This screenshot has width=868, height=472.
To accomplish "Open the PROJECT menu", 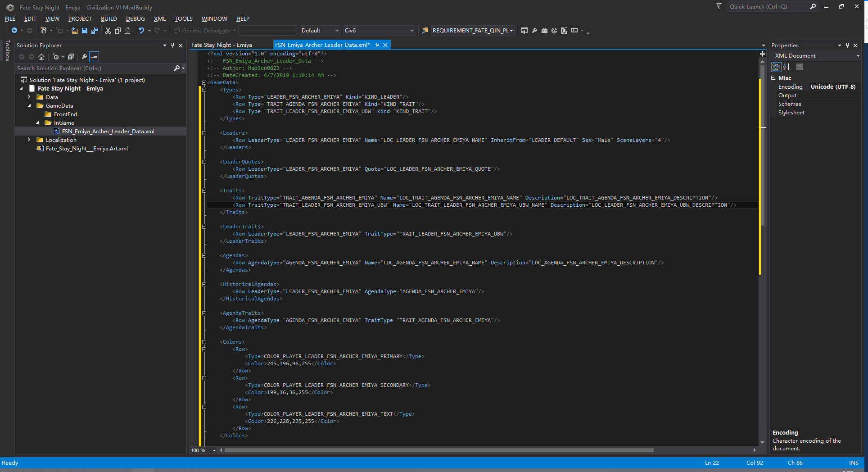I will coord(80,19).
